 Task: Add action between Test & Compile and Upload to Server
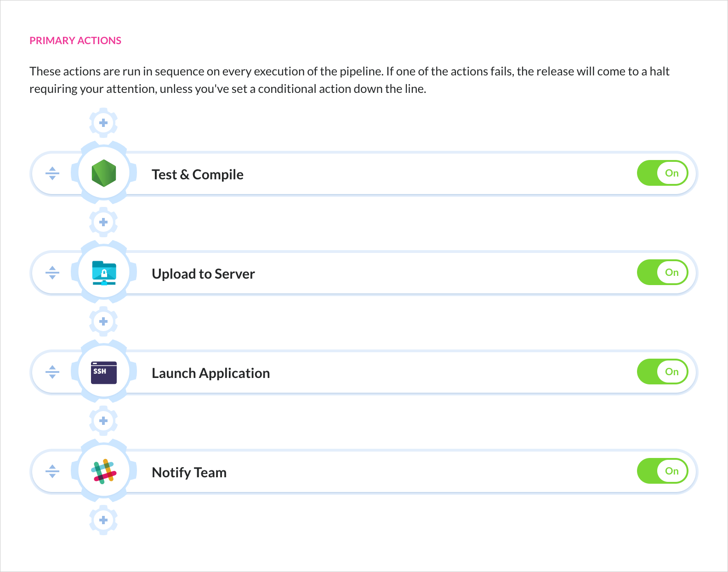(103, 222)
